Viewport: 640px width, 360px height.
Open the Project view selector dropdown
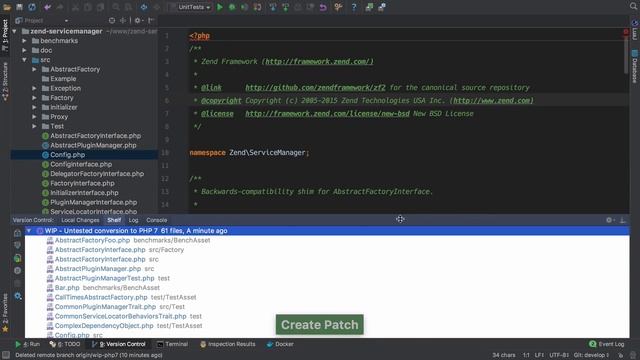pos(42,20)
